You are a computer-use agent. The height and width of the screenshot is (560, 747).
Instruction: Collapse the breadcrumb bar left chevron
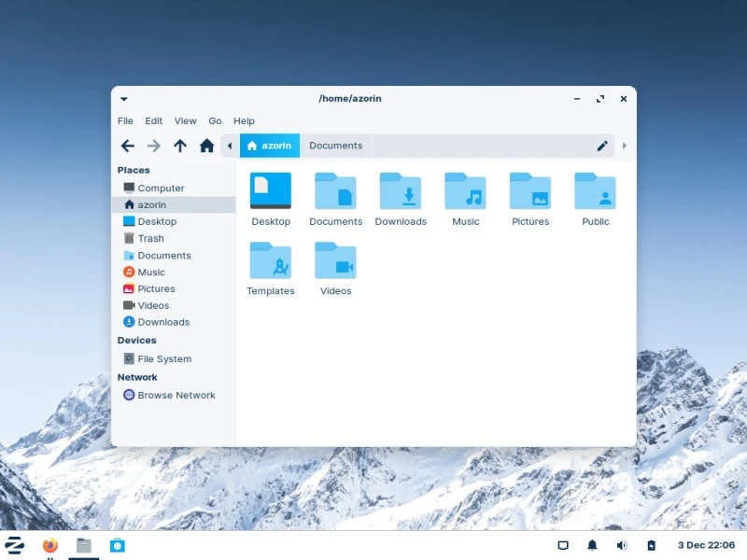230,146
